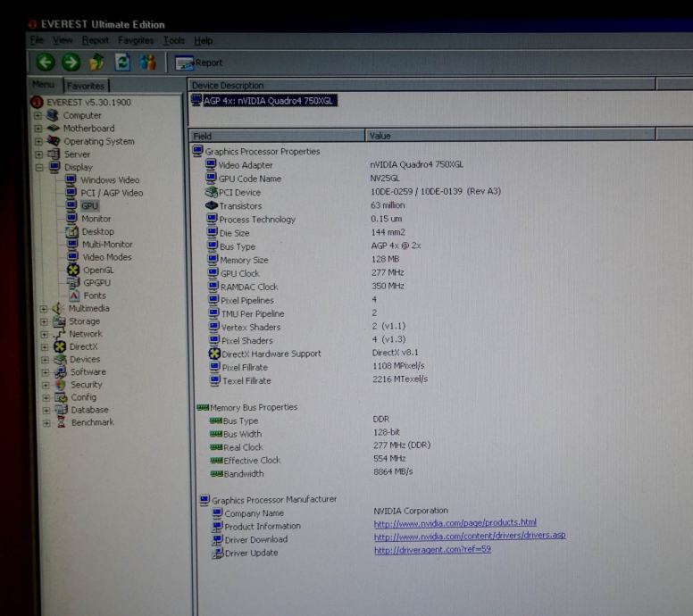Collapse the Display tree node
The width and height of the screenshot is (693, 616).
(39, 167)
